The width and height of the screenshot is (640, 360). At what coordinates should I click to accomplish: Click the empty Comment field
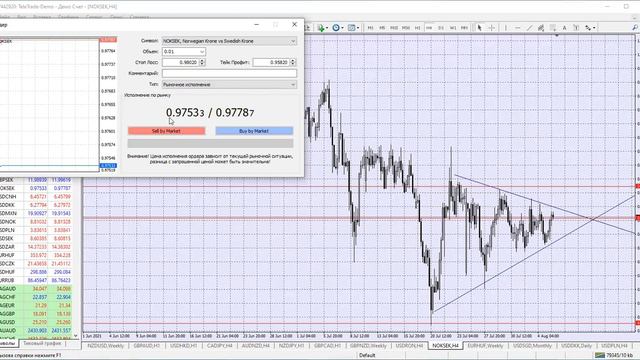229,73
